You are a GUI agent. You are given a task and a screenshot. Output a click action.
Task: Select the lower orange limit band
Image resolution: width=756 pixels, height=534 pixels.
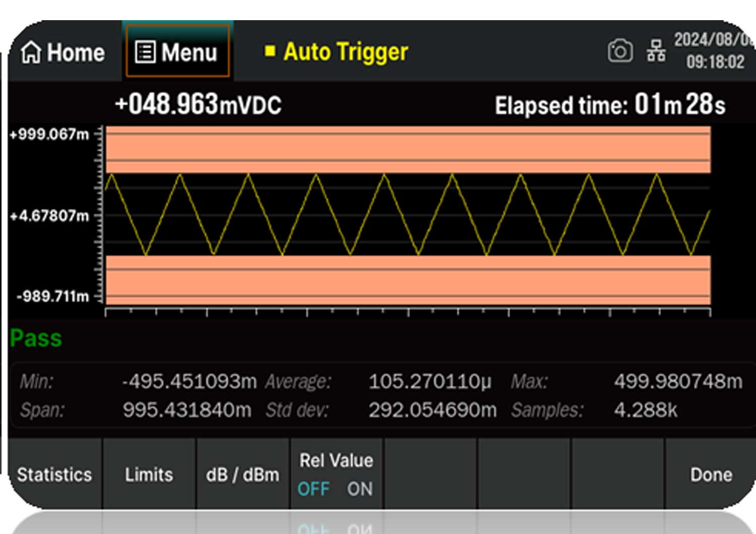408,280
